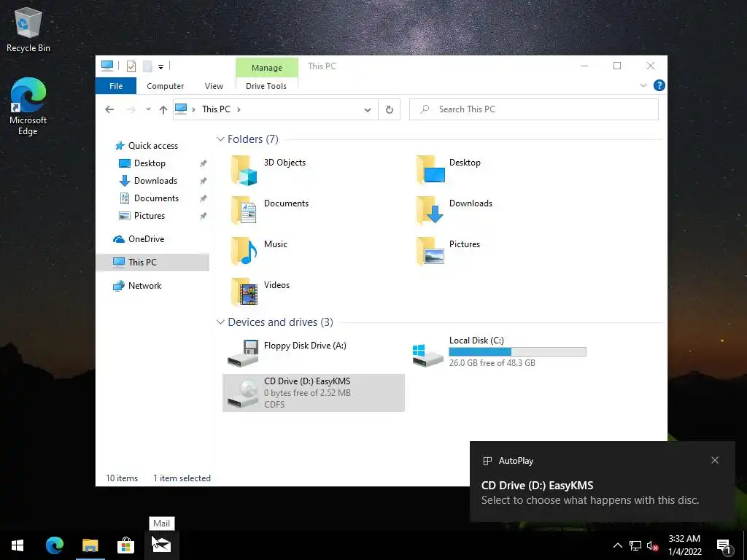This screenshot has width=747, height=560.
Task: Open the clock showing 3:32 AM
Action: pyautogui.click(x=684, y=545)
